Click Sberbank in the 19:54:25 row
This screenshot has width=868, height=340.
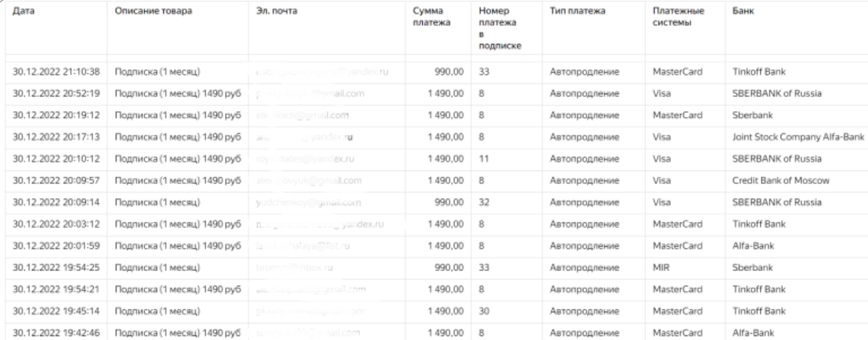[x=753, y=268]
